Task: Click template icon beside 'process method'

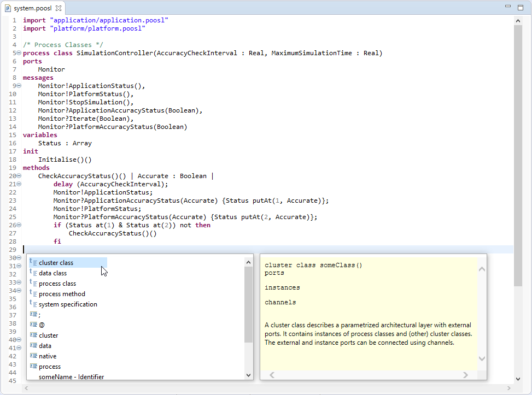Action: pyautogui.click(x=33, y=293)
